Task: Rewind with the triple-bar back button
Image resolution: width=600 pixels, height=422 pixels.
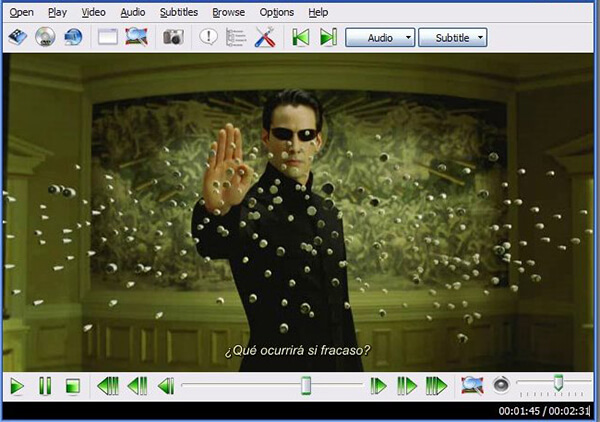Action: coord(108,386)
